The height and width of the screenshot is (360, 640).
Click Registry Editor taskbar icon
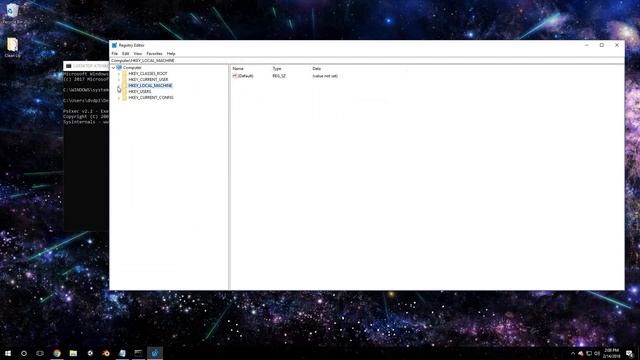click(155, 353)
